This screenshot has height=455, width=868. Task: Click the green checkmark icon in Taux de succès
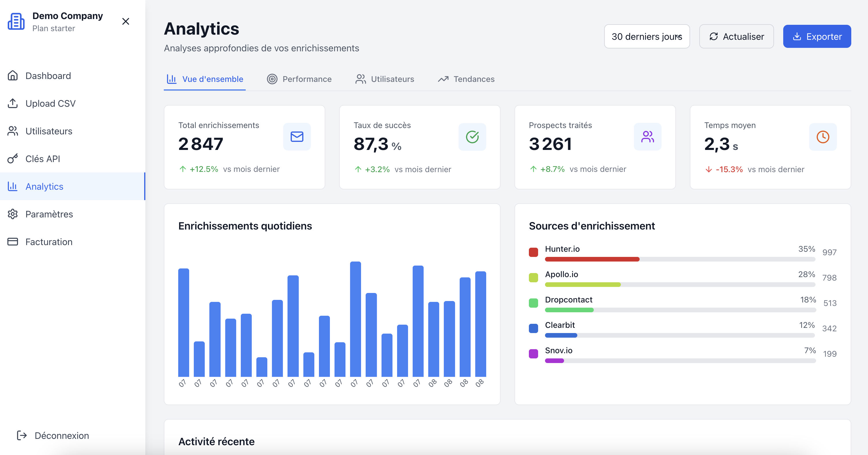(x=472, y=137)
